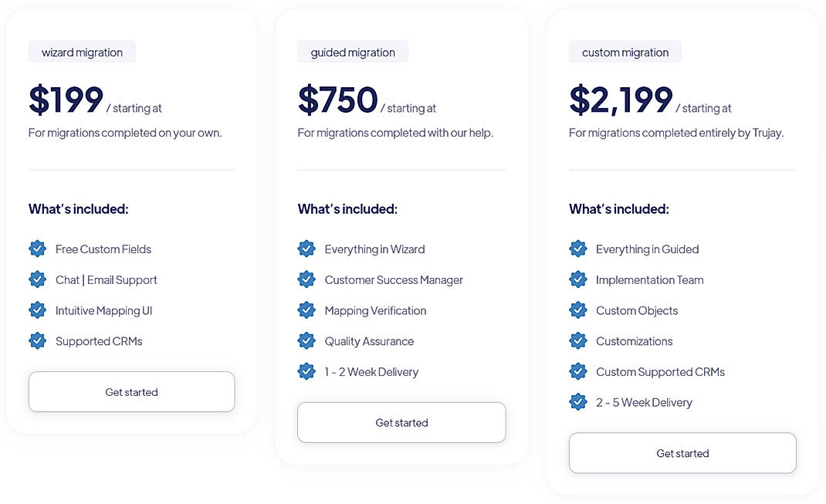The image size is (826, 504).
Task: Click the badge icon beside 2 – 5 Week Delivery
Action: tap(579, 401)
